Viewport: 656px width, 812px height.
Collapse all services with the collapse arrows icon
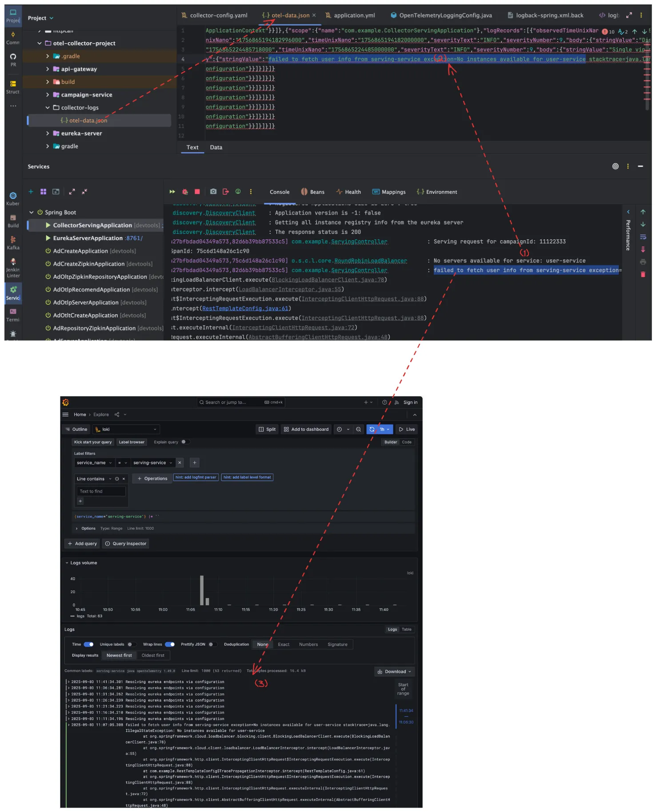tap(84, 192)
